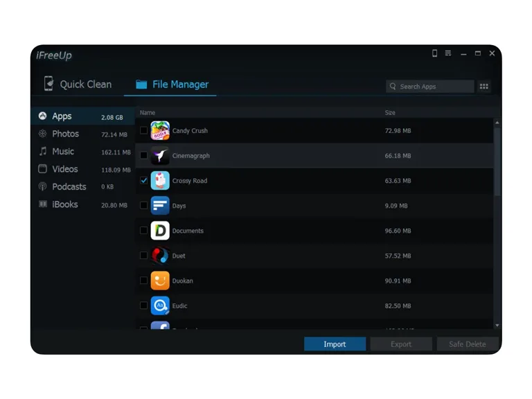Click the Export button

pyautogui.click(x=401, y=344)
